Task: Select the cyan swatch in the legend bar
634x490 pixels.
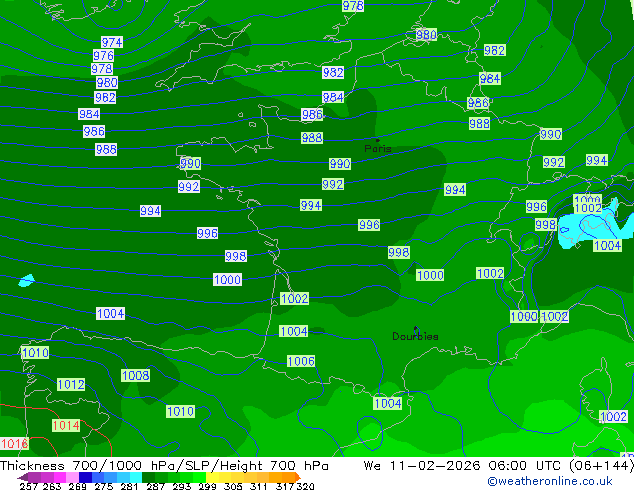Action: [x=135, y=477]
